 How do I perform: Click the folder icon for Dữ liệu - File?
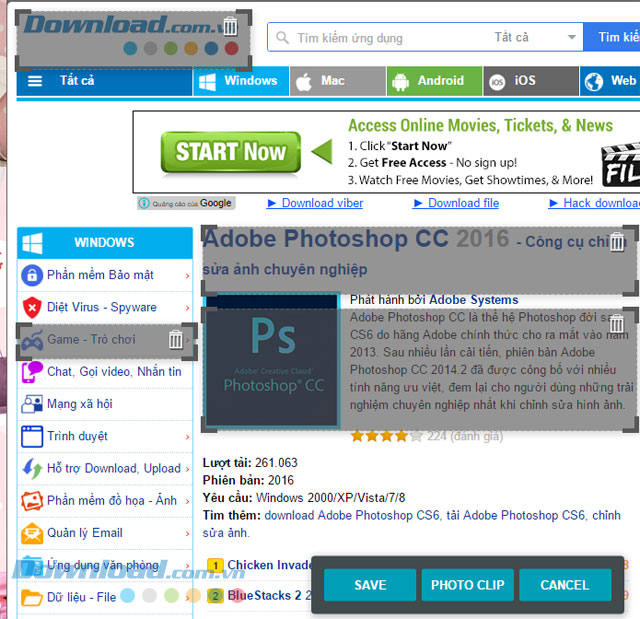(x=32, y=597)
